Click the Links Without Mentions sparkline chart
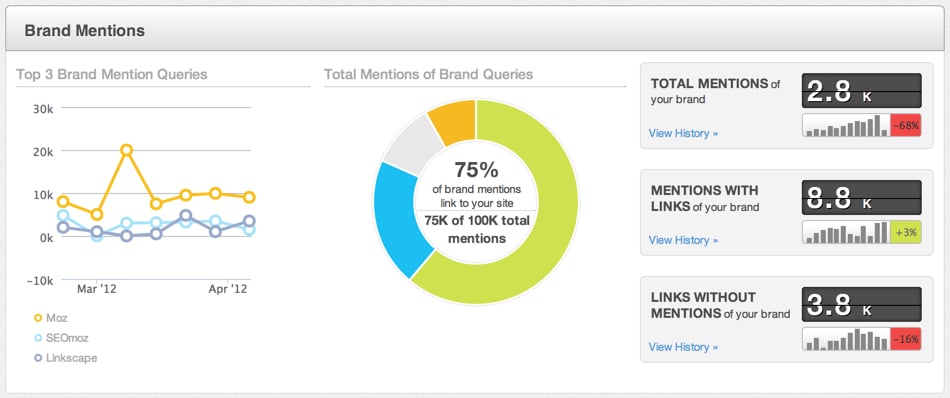Viewport: 950px width, 398px height. 846,339
